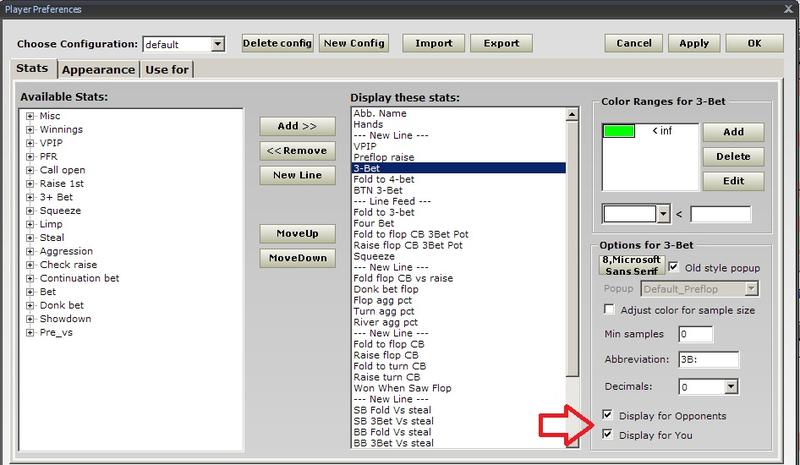Cancel the preferences dialog
The image size is (800, 465).
click(x=634, y=43)
